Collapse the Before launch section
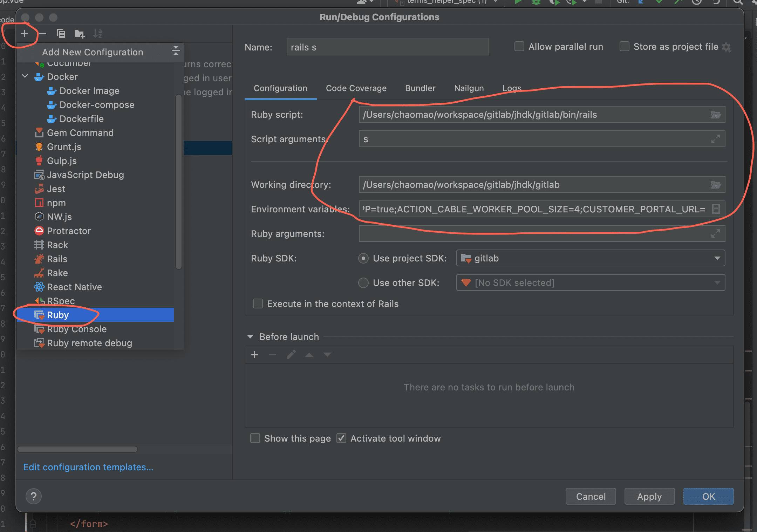 [x=250, y=336]
